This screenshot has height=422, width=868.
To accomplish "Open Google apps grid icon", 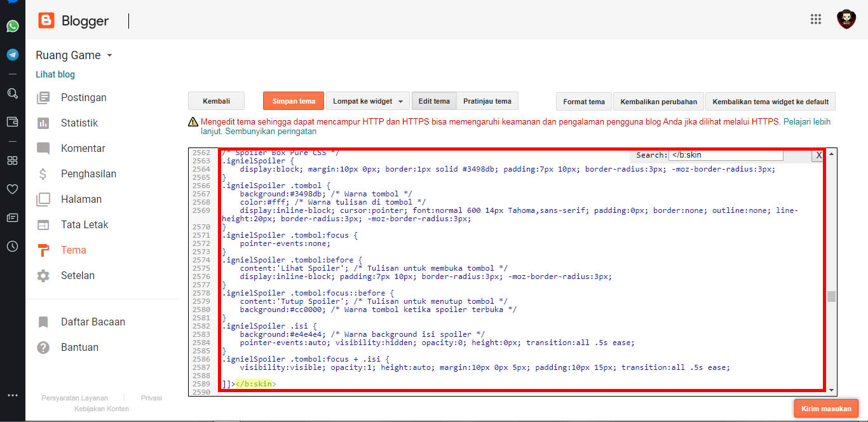I will click(x=816, y=19).
